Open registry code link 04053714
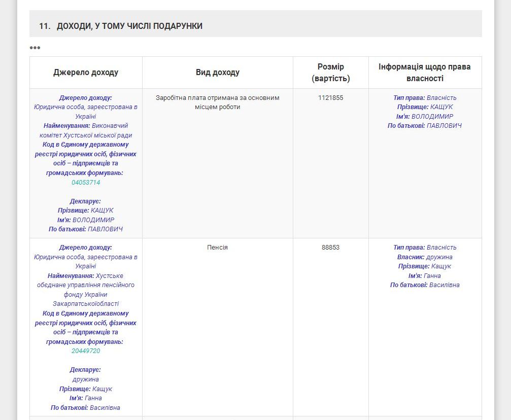Image resolution: width=511 pixels, height=420 pixels. [86, 183]
